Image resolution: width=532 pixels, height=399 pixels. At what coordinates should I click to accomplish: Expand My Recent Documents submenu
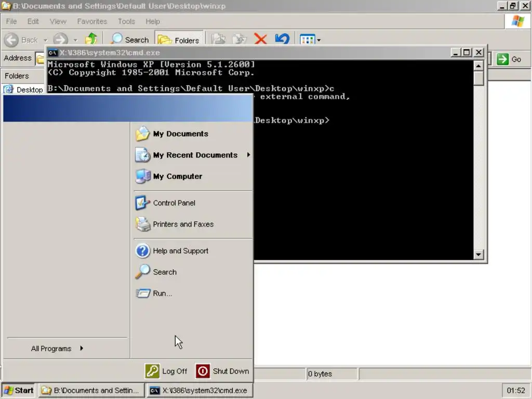coord(193,155)
